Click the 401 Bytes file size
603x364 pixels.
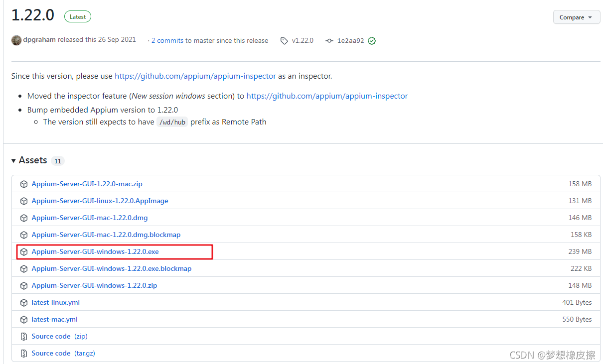coord(577,302)
